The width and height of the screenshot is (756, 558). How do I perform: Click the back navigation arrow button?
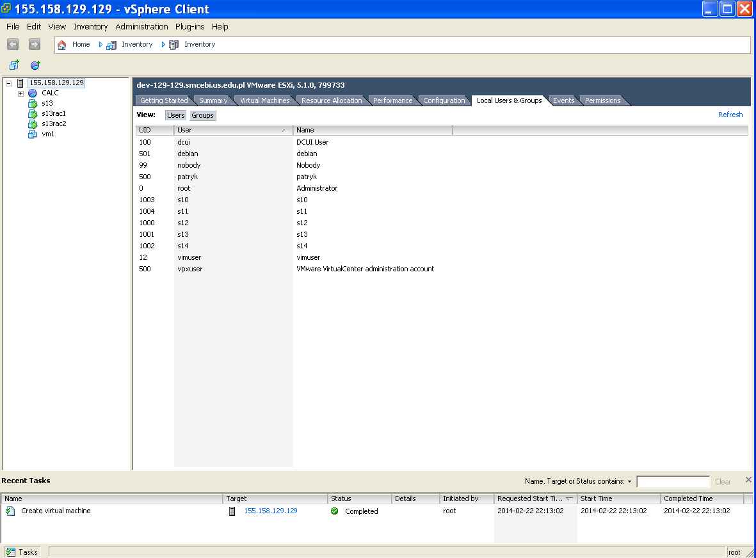coord(13,44)
